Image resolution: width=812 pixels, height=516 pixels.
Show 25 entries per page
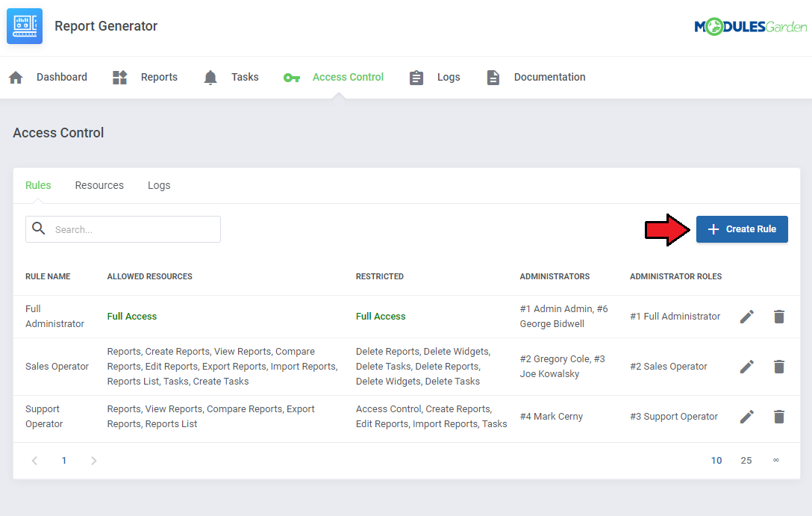[746, 461]
